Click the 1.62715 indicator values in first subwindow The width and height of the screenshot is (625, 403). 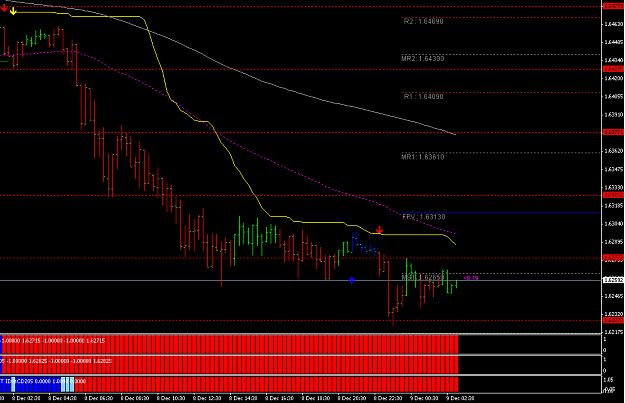(53, 341)
